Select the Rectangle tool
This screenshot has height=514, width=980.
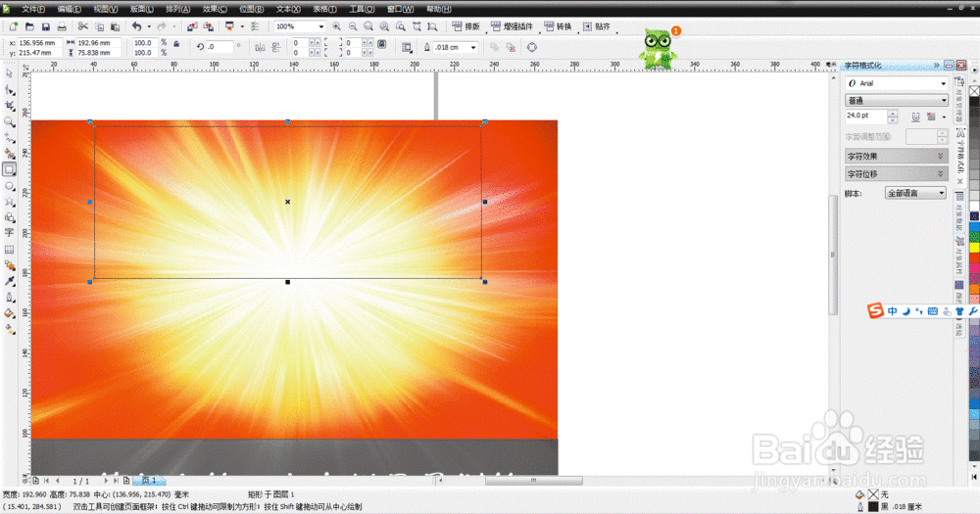click(10, 169)
